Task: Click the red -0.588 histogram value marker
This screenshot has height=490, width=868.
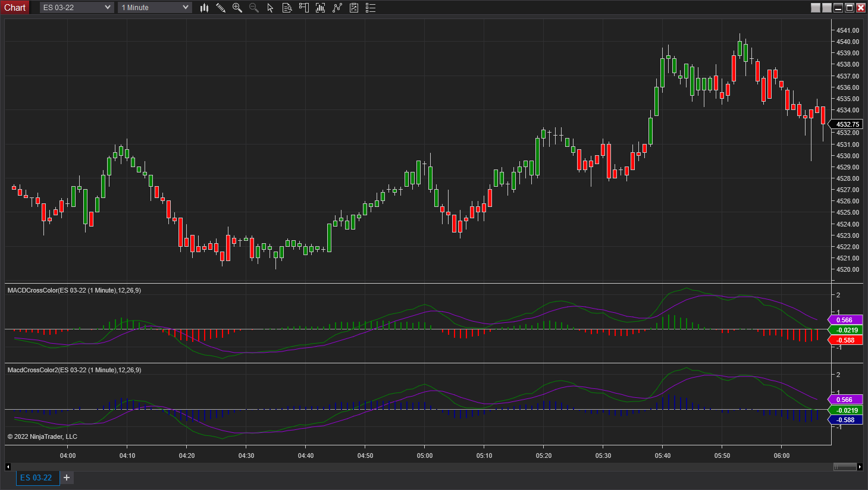Action: point(846,340)
